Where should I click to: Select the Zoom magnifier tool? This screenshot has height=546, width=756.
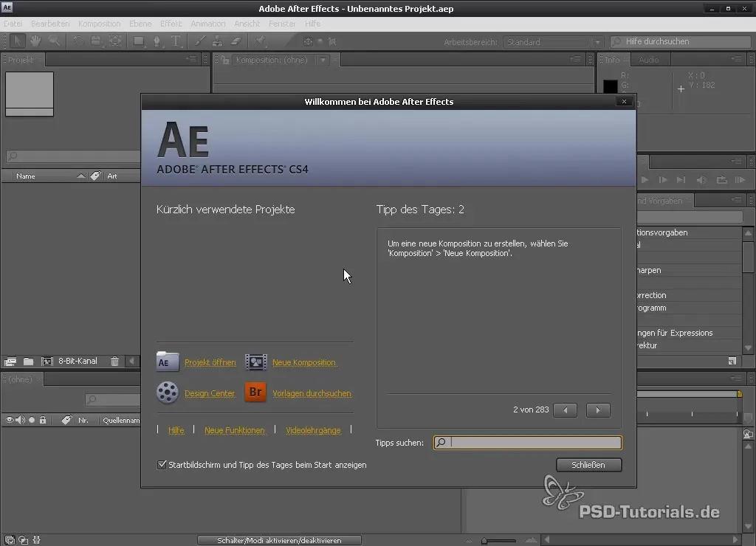click(54, 41)
